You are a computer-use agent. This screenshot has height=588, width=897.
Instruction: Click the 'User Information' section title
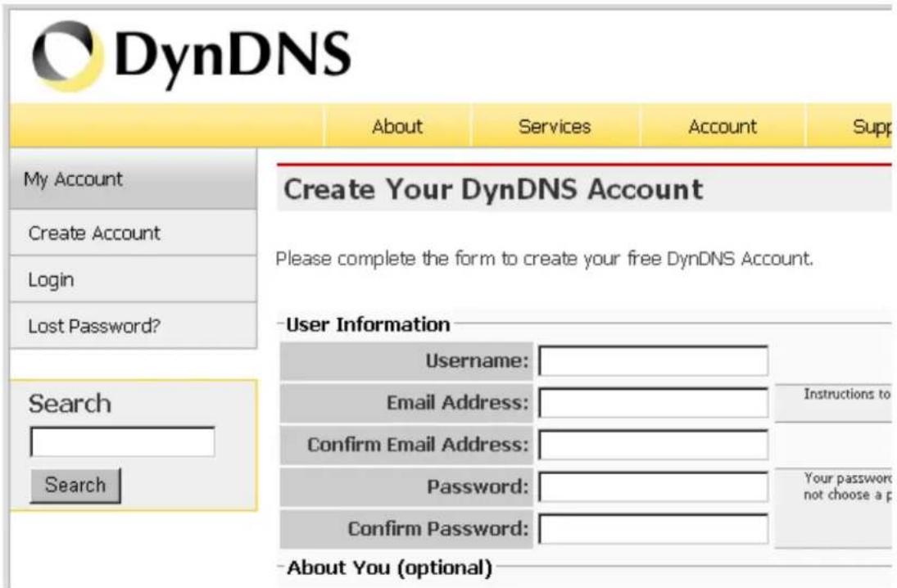click(368, 324)
